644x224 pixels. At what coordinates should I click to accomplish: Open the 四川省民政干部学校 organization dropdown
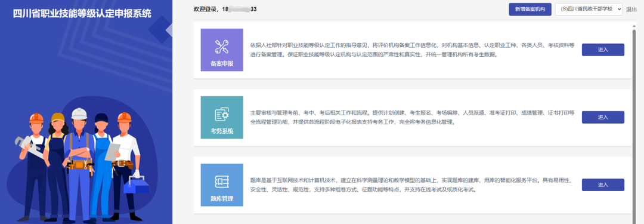(589, 10)
